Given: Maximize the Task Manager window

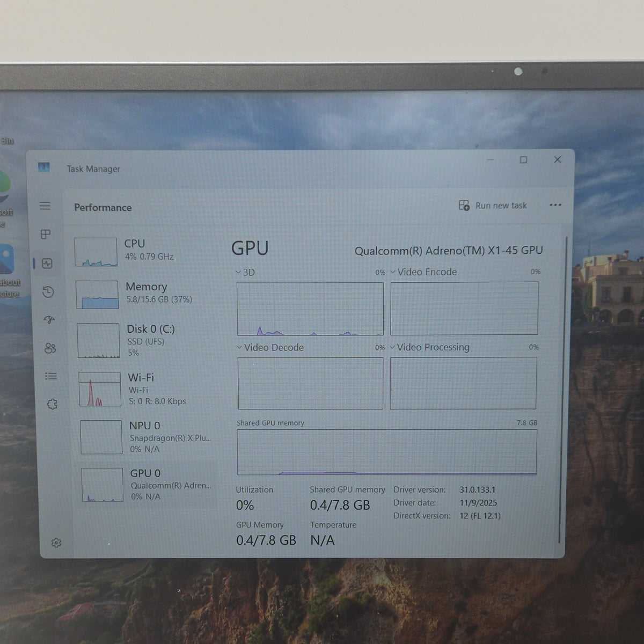Looking at the screenshot, I should coord(523,160).
